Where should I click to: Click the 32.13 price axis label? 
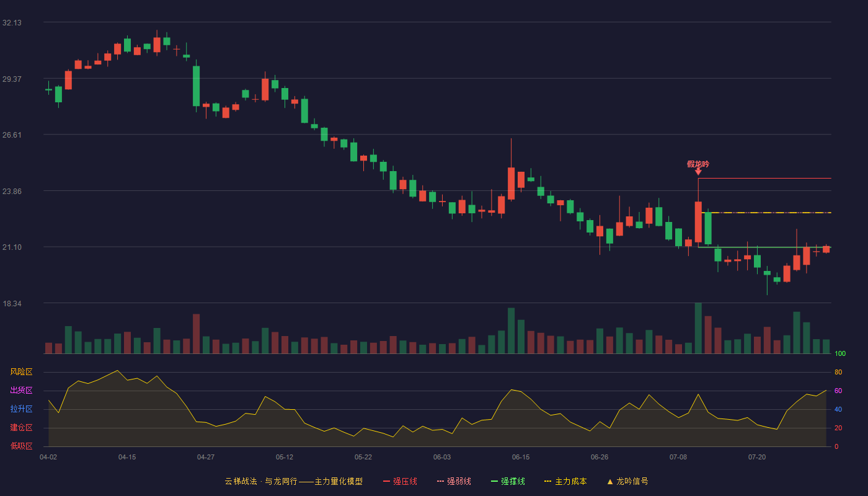12,23
